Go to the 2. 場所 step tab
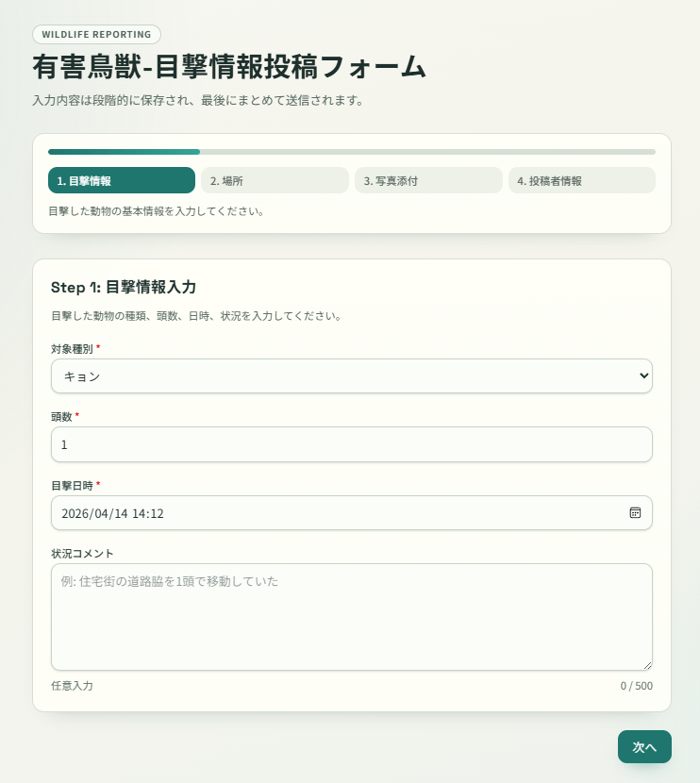 pos(275,180)
